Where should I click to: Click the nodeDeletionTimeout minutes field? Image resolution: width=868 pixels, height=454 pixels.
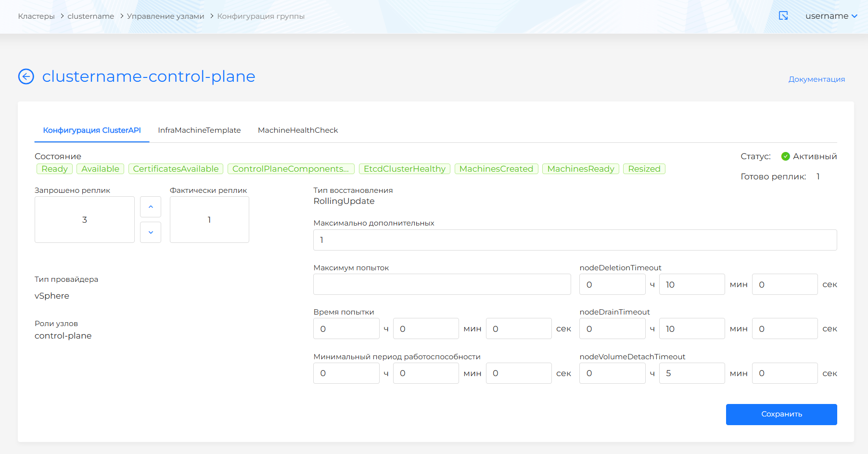coord(691,284)
